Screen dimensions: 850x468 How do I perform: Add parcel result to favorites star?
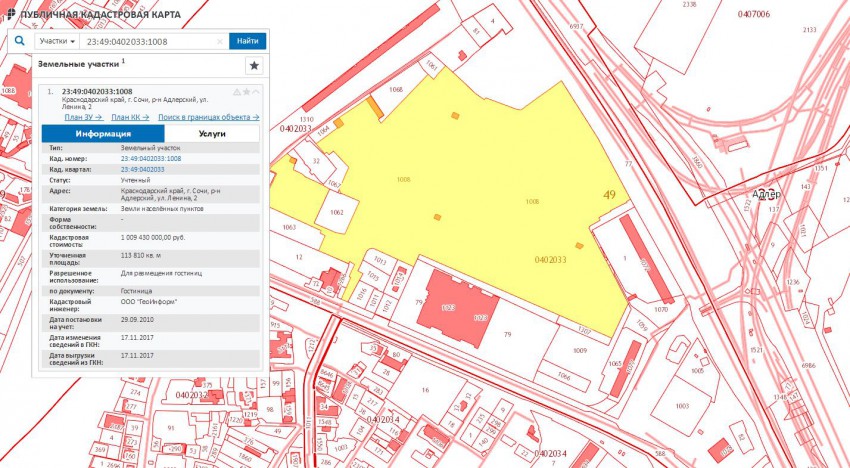point(246,92)
